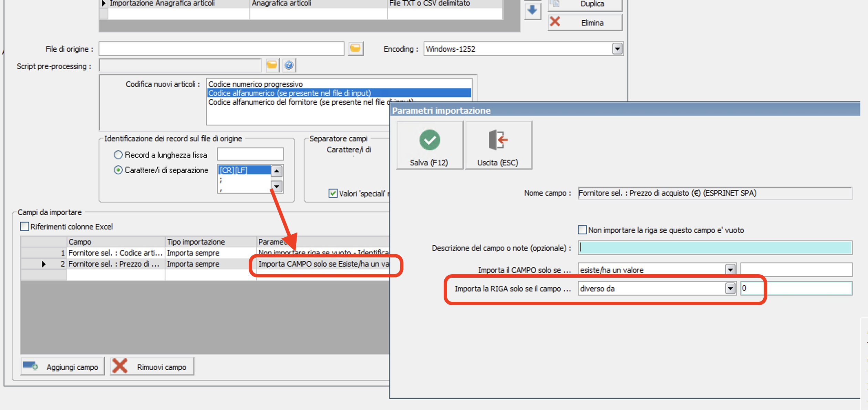Viewport: 868px width, 410px height.
Task: Click the Aggiungi campo button
Action: 62,367
